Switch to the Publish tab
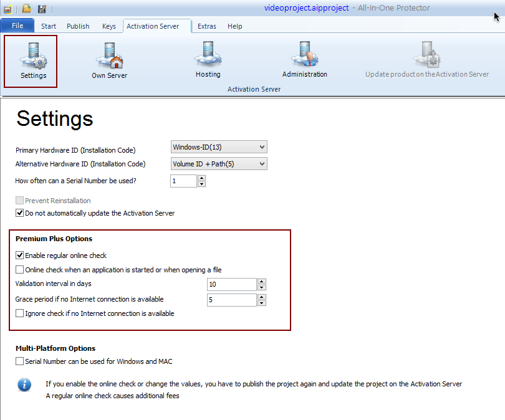505x420 pixels. point(78,26)
